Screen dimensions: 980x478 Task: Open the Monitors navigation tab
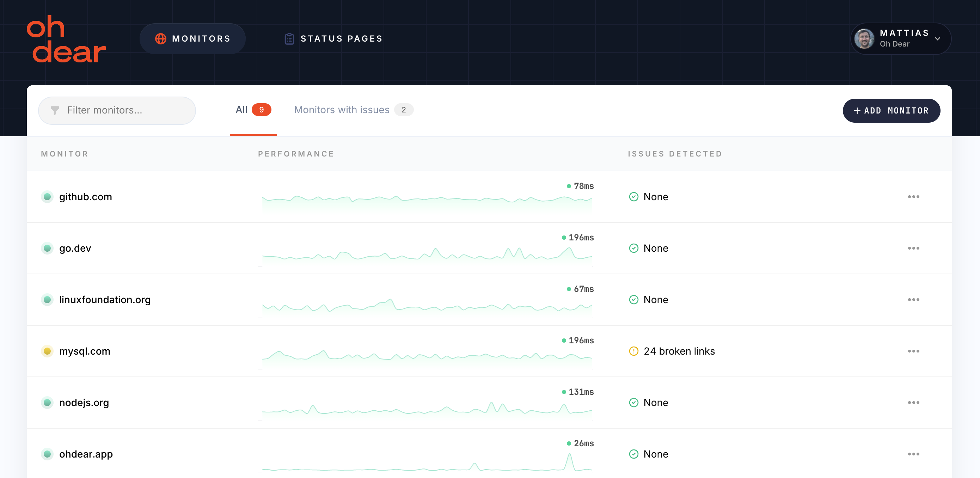[192, 39]
